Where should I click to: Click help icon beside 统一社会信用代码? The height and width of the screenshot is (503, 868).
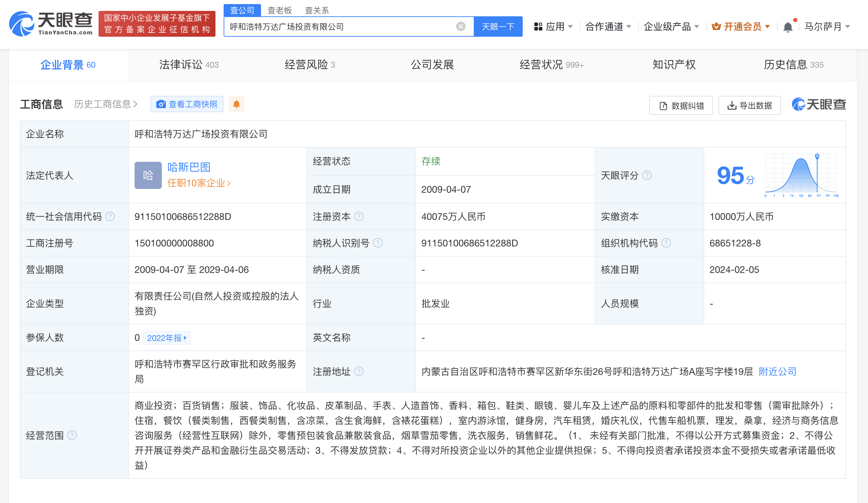tap(110, 216)
